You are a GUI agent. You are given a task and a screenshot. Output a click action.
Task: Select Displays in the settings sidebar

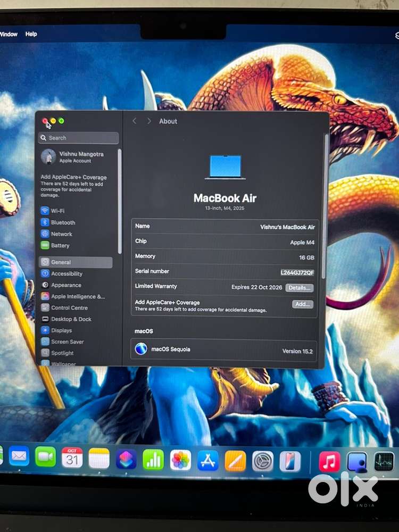point(56,330)
